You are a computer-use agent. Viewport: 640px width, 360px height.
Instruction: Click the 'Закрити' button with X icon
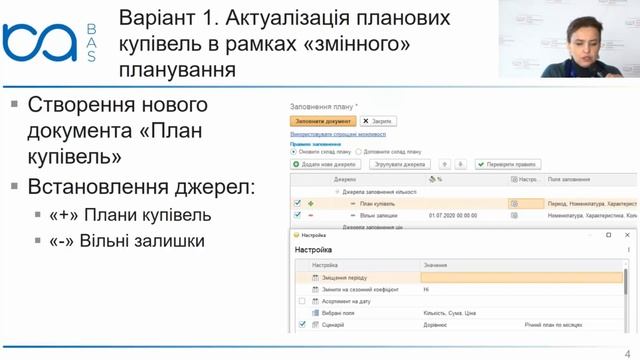click(378, 121)
